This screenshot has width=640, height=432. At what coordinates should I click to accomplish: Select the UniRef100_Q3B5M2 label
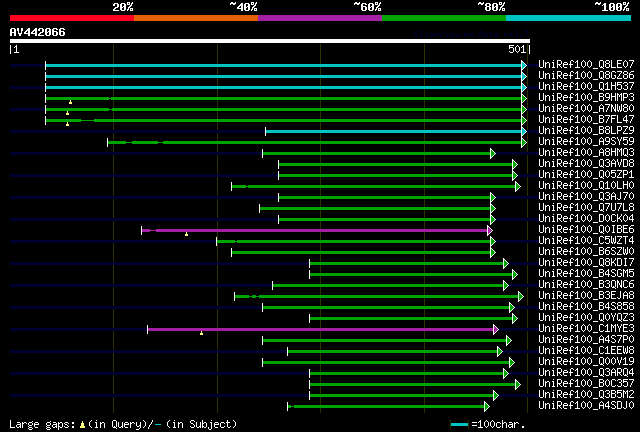click(x=586, y=395)
